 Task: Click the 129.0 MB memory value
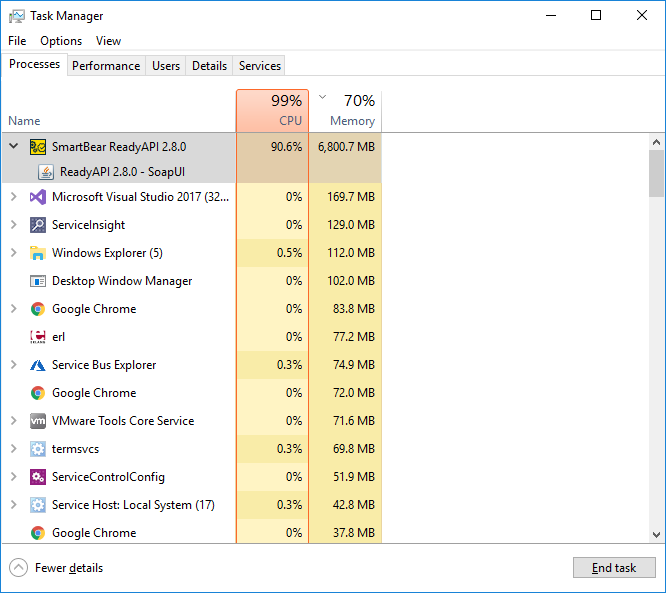351,225
